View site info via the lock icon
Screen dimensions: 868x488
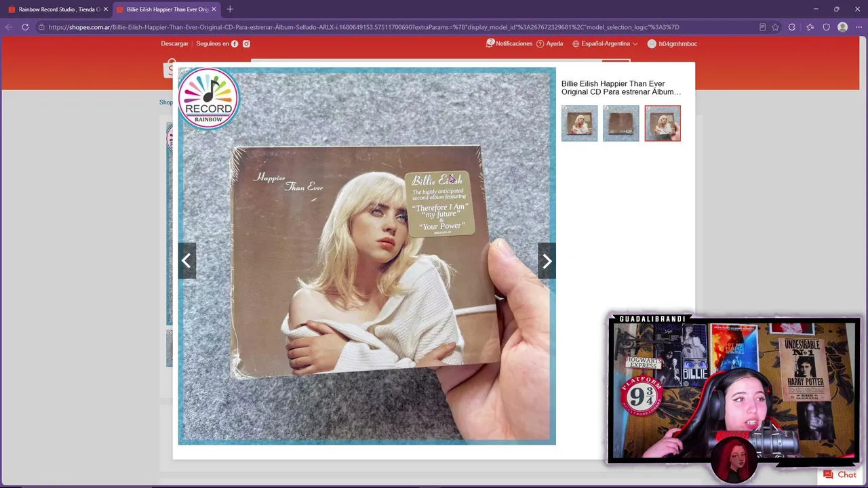[41, 27]
